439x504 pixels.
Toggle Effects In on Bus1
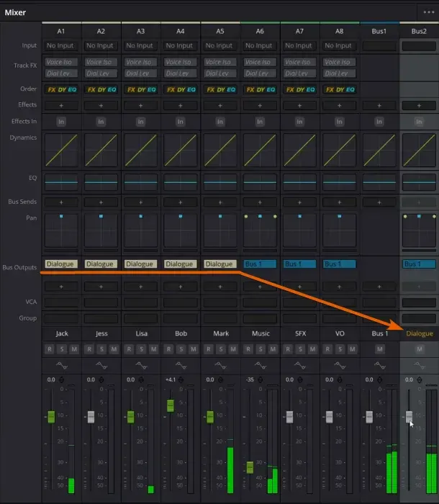click(379, 122)
